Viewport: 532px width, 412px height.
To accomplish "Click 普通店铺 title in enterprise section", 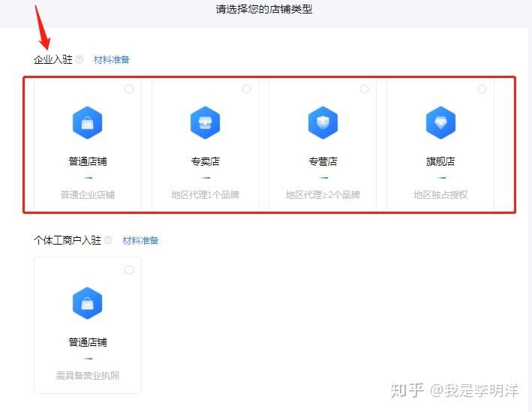I will click(x=88, y=161).
